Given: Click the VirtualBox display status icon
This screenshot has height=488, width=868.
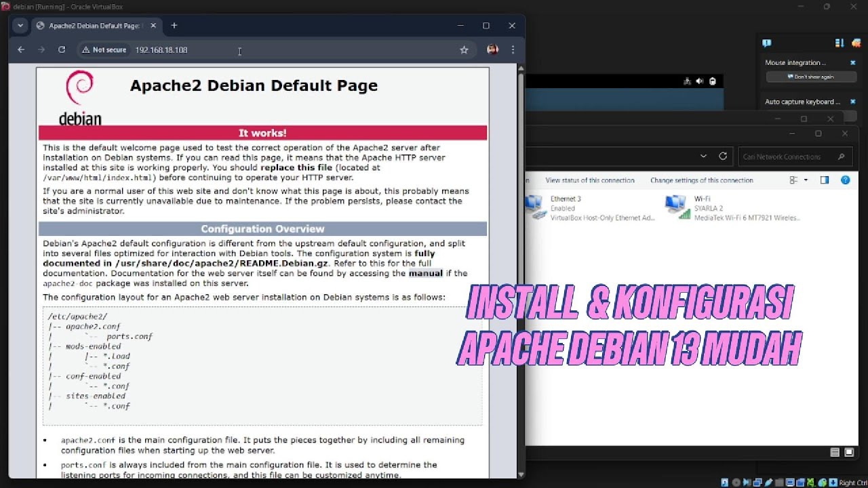Looking at the screenshot, I should coord(790,483).
